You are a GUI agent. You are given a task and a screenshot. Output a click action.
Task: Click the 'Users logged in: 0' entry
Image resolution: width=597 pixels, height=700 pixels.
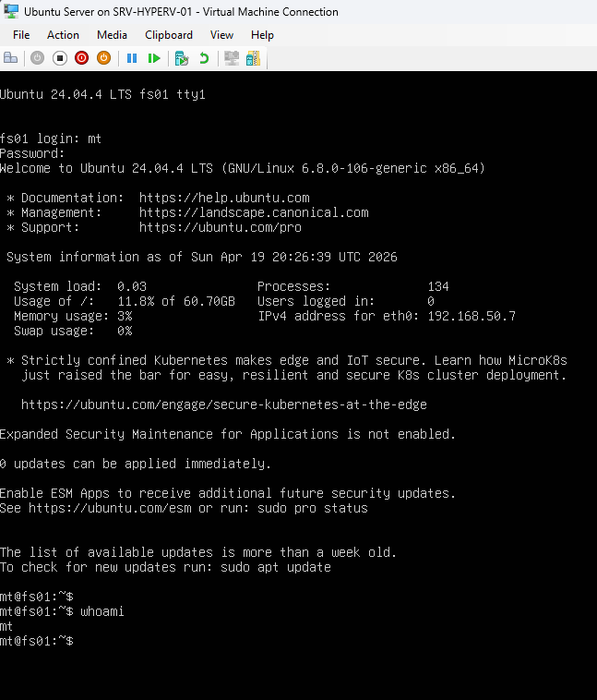pyautogui.click(x=346, y=301)
